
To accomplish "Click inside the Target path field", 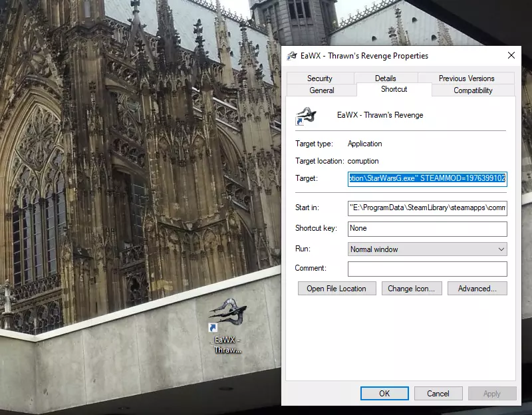I will (x=427, y=178).
